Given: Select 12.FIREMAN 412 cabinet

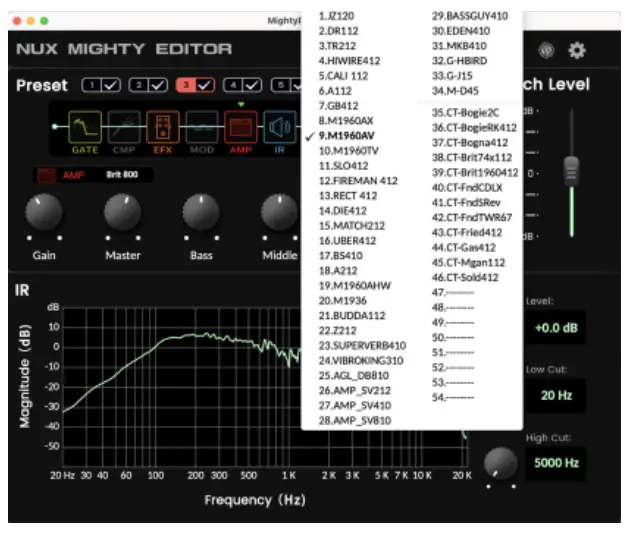Looking at the screenshot, I should pos(358,181).
